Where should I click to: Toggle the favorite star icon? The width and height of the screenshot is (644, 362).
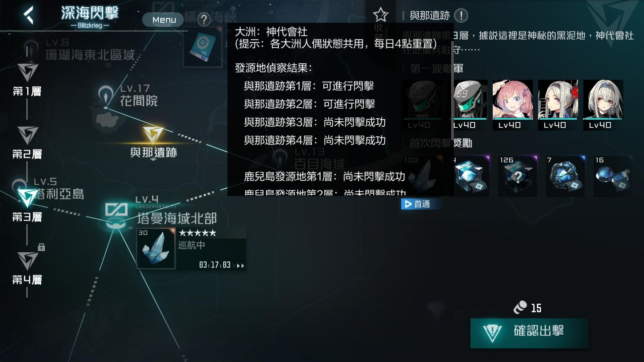pyautogui.click(x=380, y=15)
